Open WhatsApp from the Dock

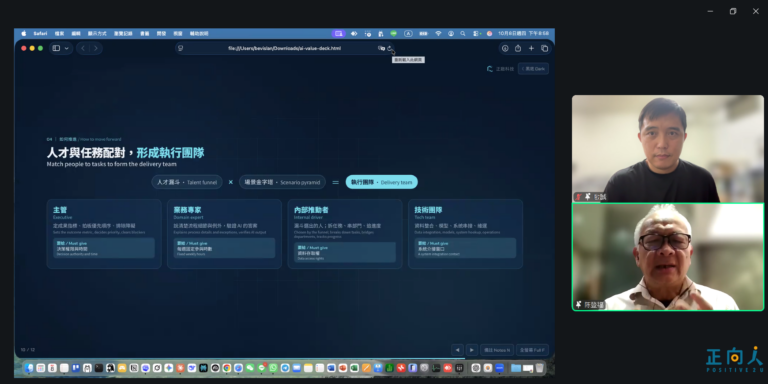[273, 368]
